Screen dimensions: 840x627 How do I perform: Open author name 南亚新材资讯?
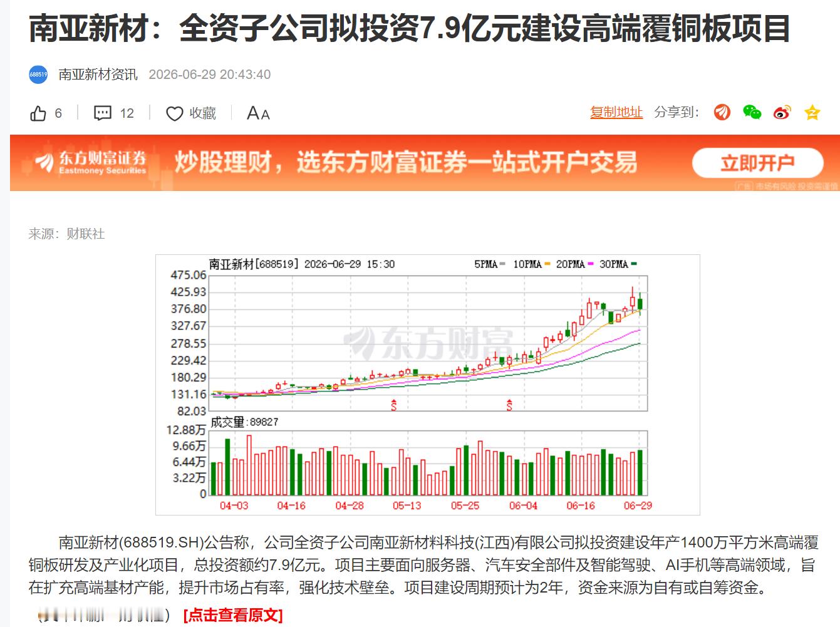tap(98, 75)
